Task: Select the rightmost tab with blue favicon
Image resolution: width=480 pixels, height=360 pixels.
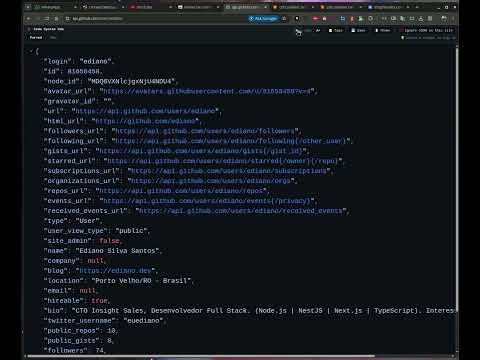Action: coord(388,7)
